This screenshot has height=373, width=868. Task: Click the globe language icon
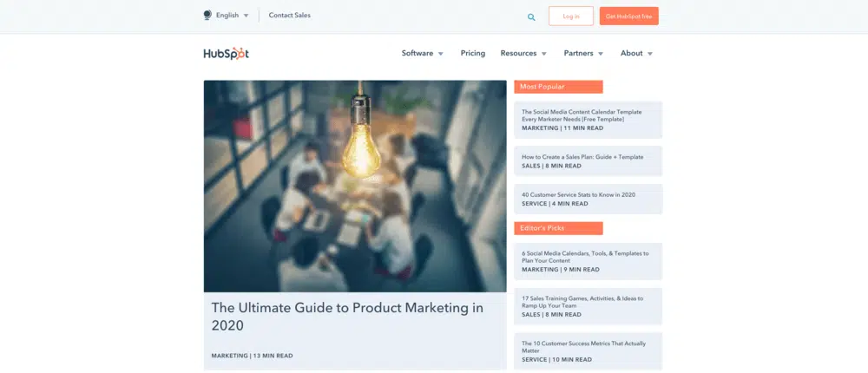coord(207,16)
